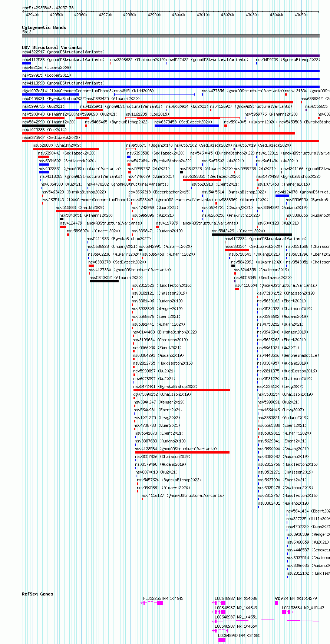Open variant nsv5472401 (ByrskaBishop2022)
The width and height of the screenshot is (330, 644).
click(165, 386)
